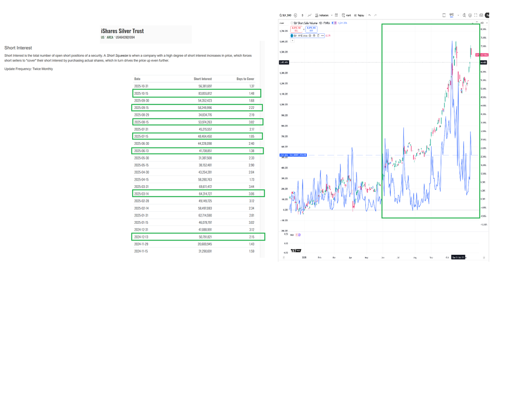This screenshot has height=408, width=532.
Task: Click the go-to-date icon at bottom left
Action: click(x=284, y=257)
